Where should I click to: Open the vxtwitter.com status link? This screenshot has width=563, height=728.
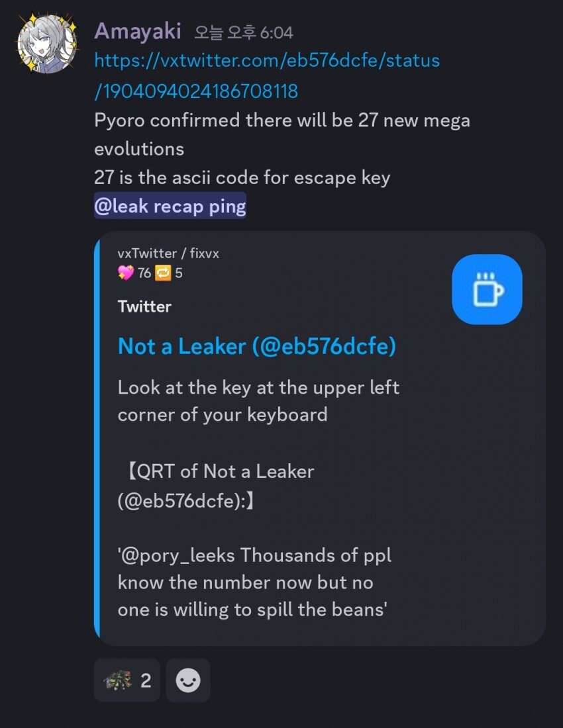267,75
